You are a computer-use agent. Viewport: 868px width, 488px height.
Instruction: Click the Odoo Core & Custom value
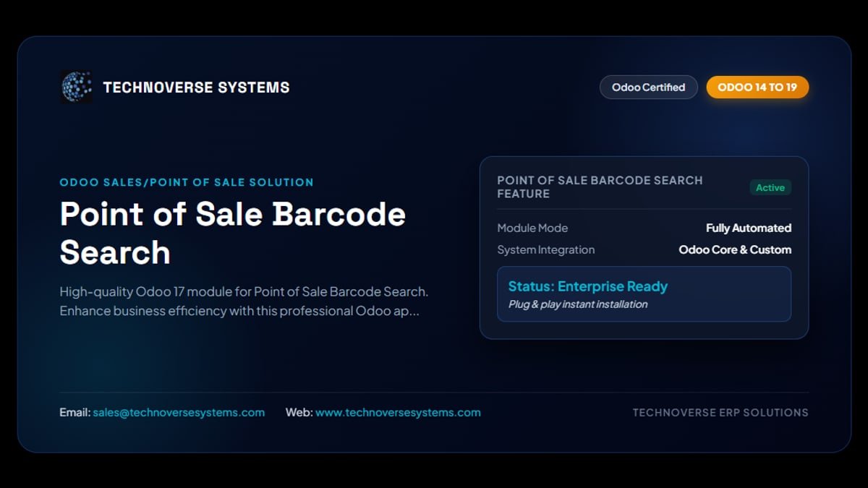(735, 249)
